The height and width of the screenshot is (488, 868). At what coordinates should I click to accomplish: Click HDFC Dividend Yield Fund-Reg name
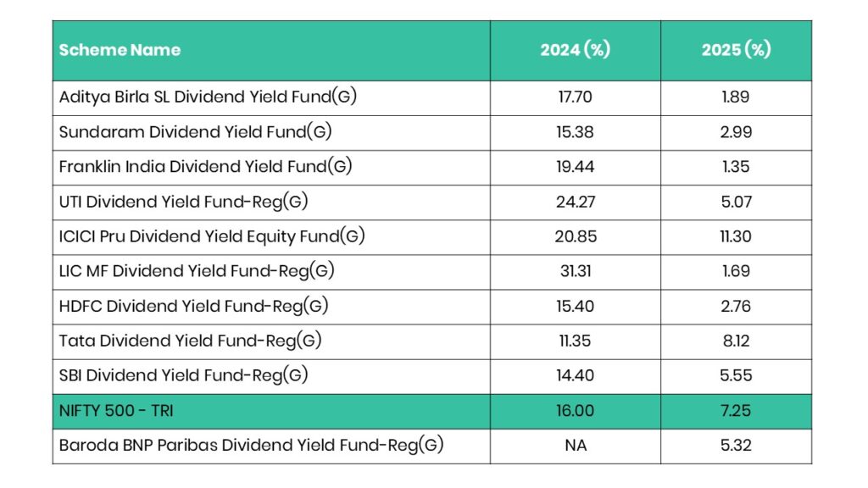pos(193,306)
